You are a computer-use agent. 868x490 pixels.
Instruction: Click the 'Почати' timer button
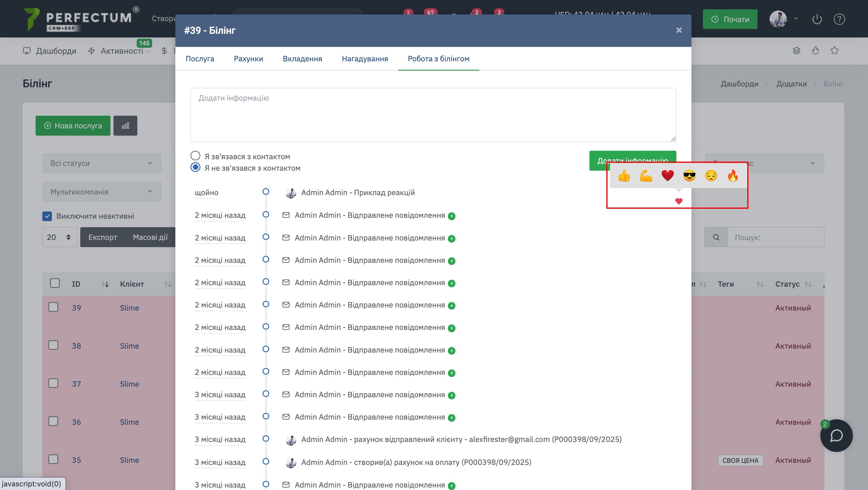[x=730, y=19]
